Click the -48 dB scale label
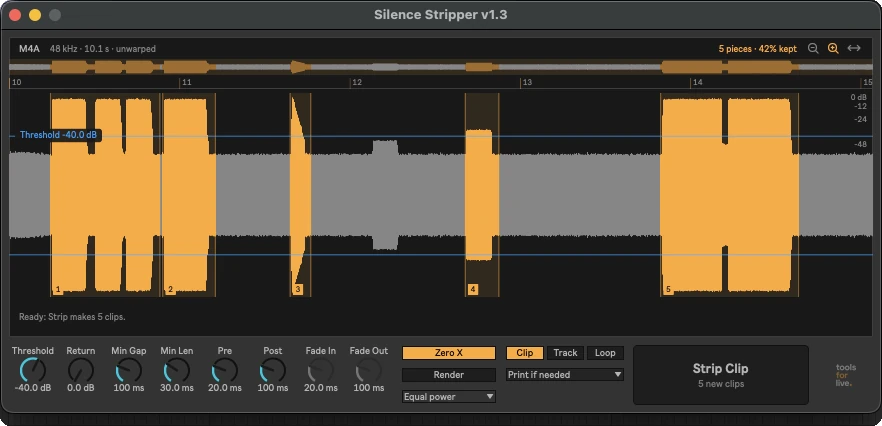882x426 pixels. coord(860,145)
